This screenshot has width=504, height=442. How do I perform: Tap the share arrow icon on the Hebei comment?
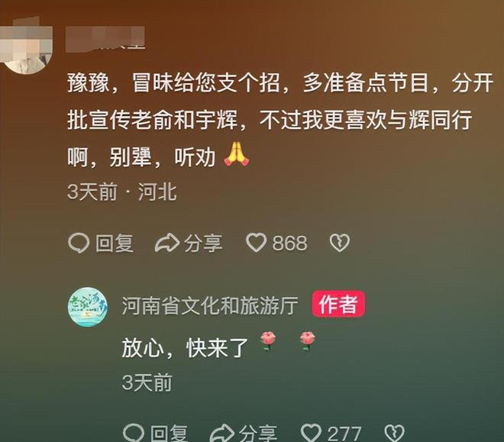click(x=167, y=243)
